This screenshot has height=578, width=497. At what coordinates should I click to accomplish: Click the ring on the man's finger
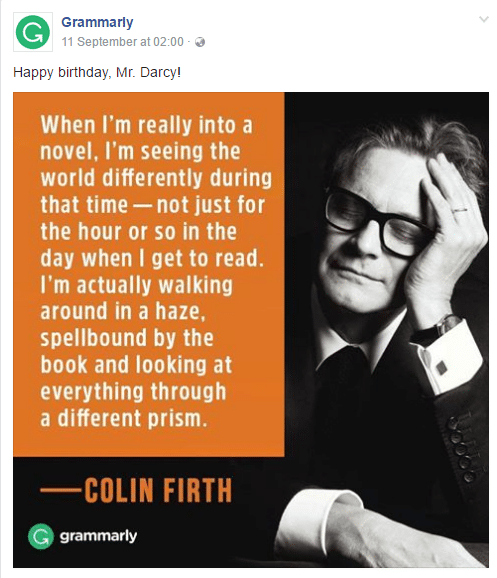tap(459, 210)
